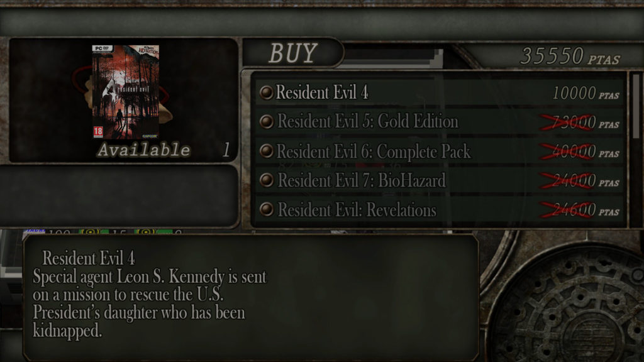The width and height of the screenshot is (644, 362).
Task: Click the bullet icon for Resident Evil 7: BioHazard
Action: (x=267, y=180)
